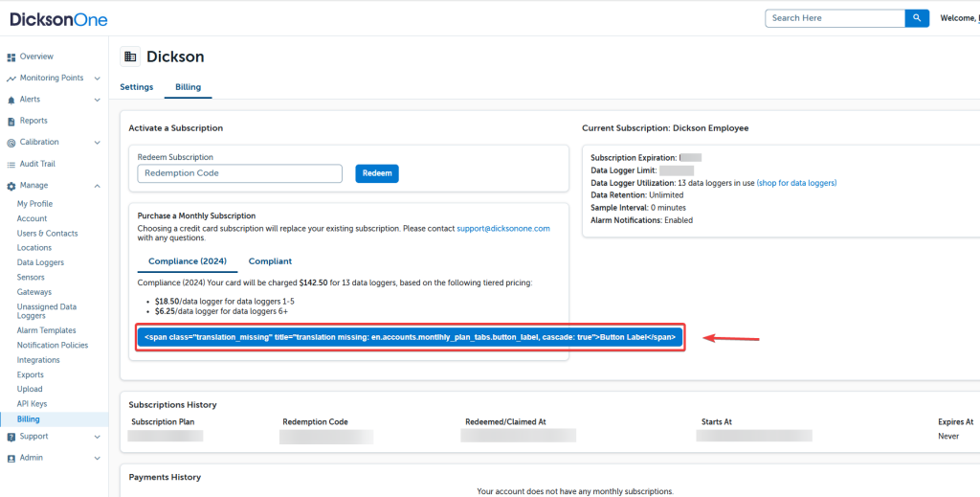Click the Redemption Code input field
Screen dimensions: 980x497
pyautogui.click(x=239, y=173)
